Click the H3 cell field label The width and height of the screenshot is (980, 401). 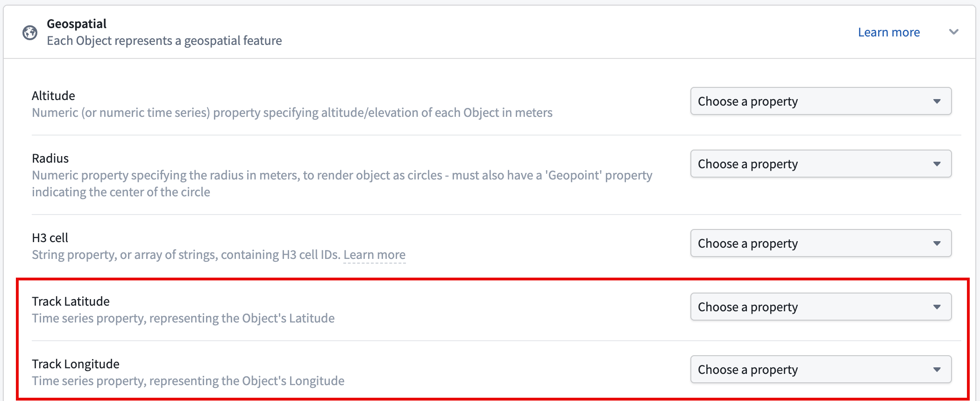click(50, 238)
